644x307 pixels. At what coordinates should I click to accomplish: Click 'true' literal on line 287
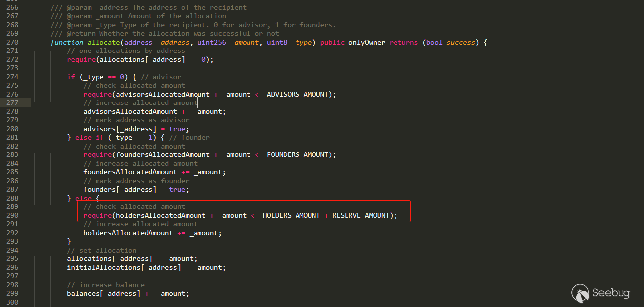point(177,190)
